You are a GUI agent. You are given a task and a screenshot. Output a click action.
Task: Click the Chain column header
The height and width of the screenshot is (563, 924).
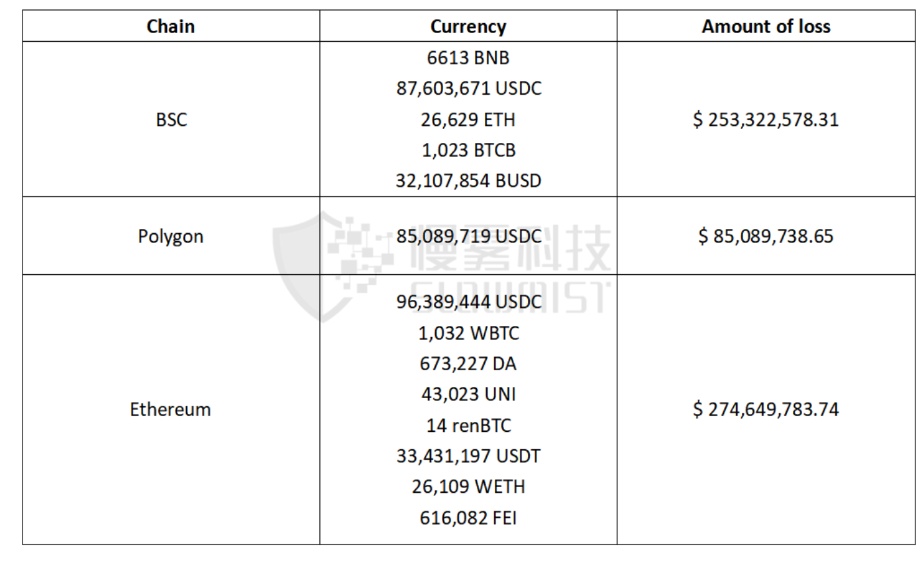click(x=170, y=26)
